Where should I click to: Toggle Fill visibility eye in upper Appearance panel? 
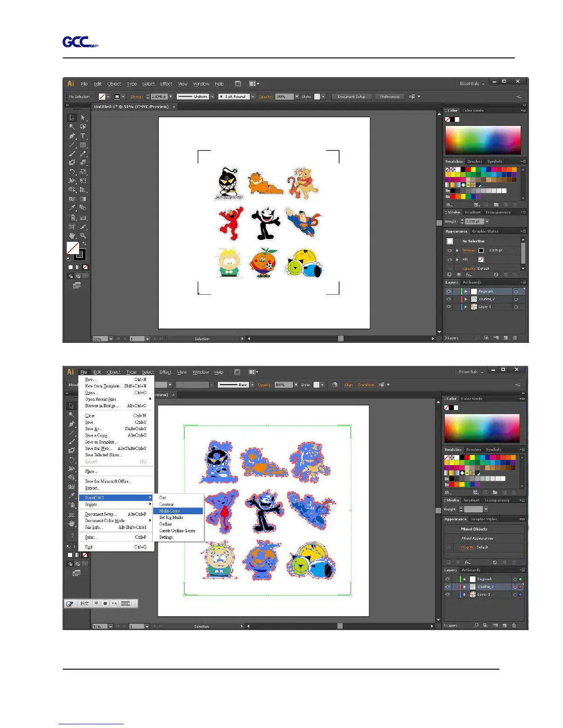tap(450, 259)
